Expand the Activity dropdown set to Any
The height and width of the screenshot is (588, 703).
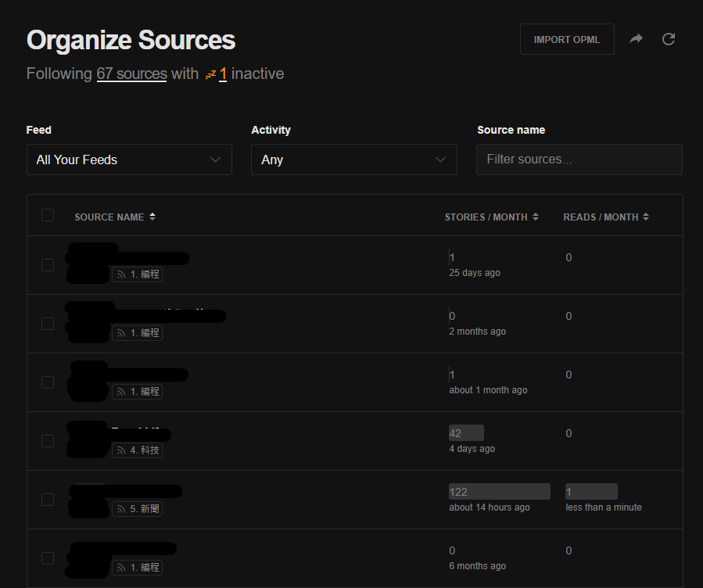point(353,160)
